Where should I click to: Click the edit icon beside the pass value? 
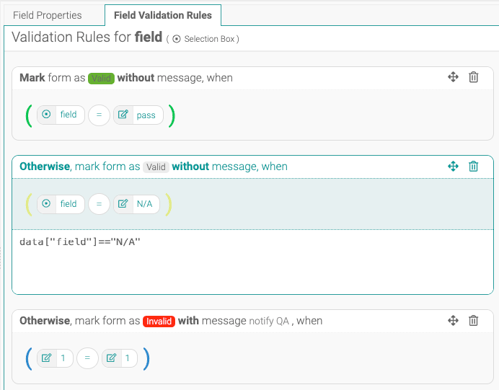coord(123,115)
